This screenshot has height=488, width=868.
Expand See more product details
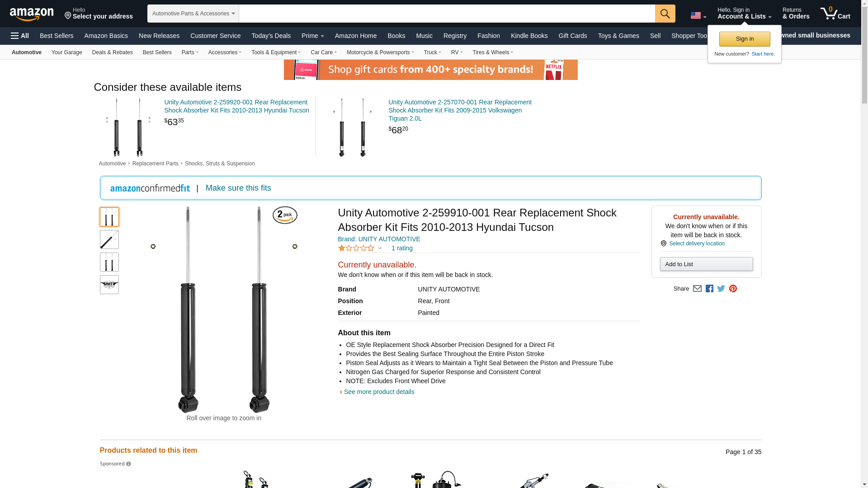pyautogui.click(x=379, y=392)
